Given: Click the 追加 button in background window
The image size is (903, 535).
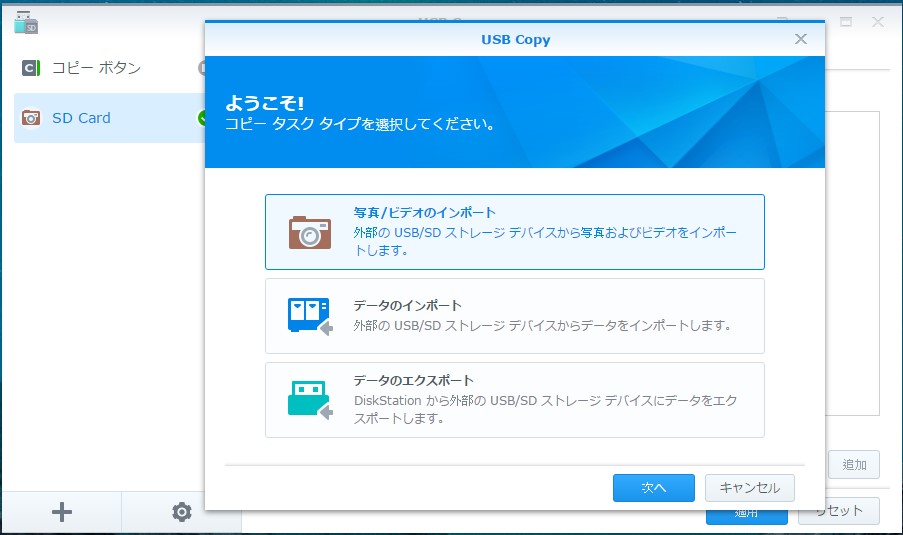Looking at the screenshot, I should 854,465.
